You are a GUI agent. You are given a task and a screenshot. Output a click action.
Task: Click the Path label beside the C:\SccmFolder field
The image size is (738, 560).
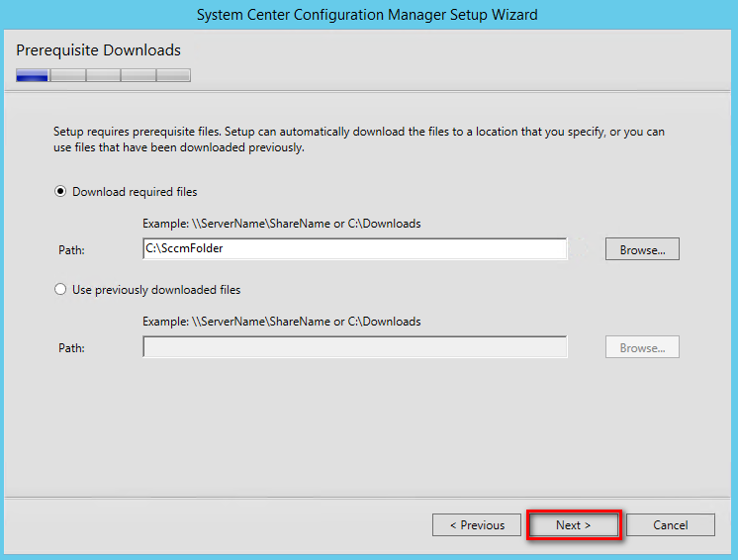point(71,250)
